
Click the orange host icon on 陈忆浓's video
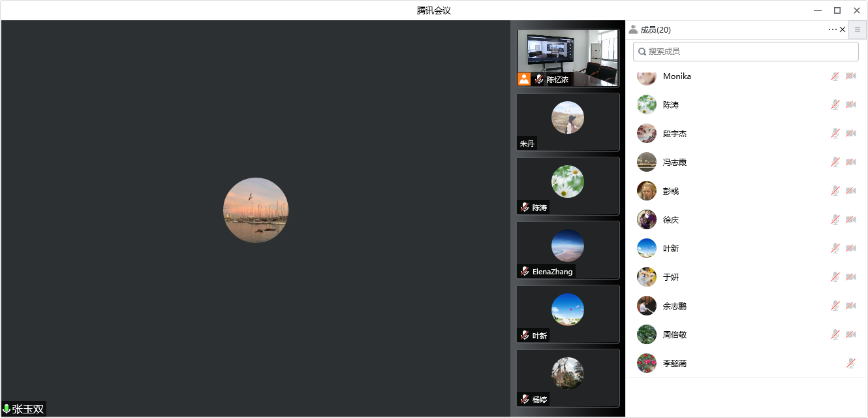(524, 79)
